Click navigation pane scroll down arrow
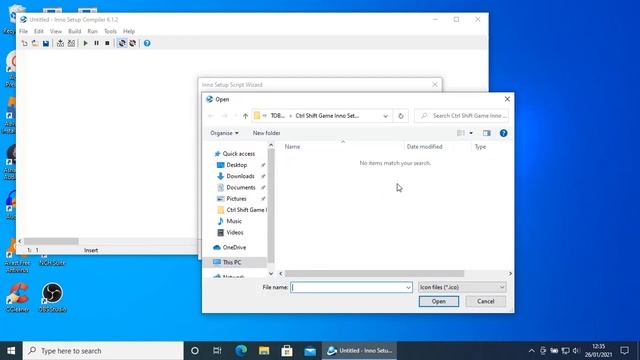 (x=271, y=273)
